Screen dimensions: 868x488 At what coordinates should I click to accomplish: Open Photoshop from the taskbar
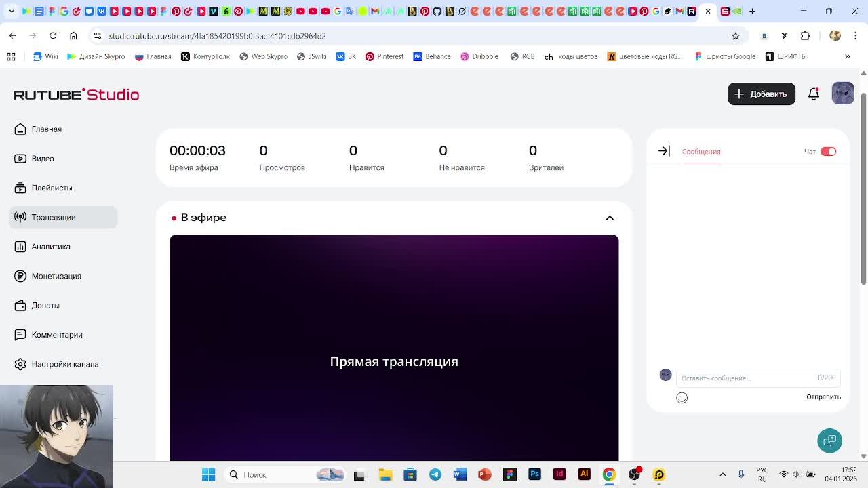click(x=534, y=474)
